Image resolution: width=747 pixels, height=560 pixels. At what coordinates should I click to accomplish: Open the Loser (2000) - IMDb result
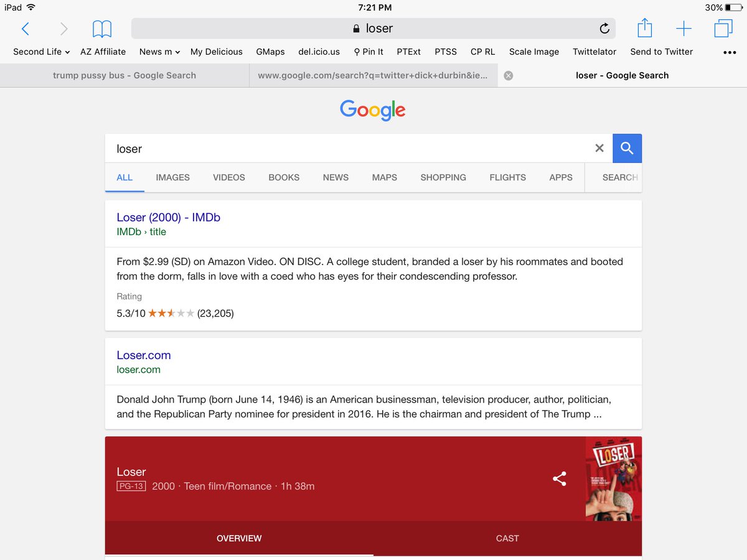[168, 217]
